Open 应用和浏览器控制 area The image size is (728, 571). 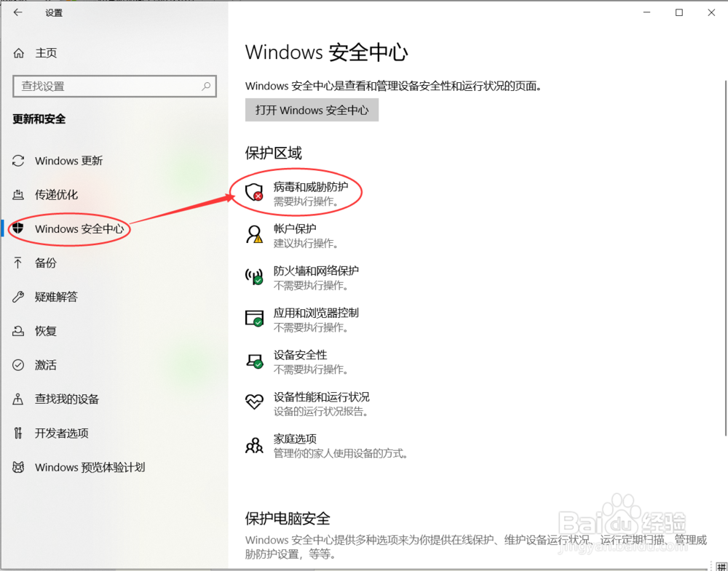(x=302, y=319)
